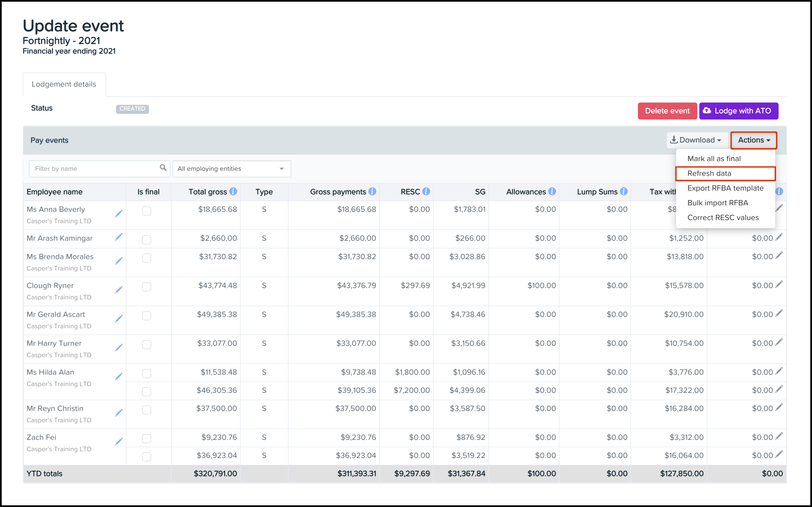Click the Lump Sums info icon
The width and height of the screenshot is (812, 507).
click(x=623, y=191)
